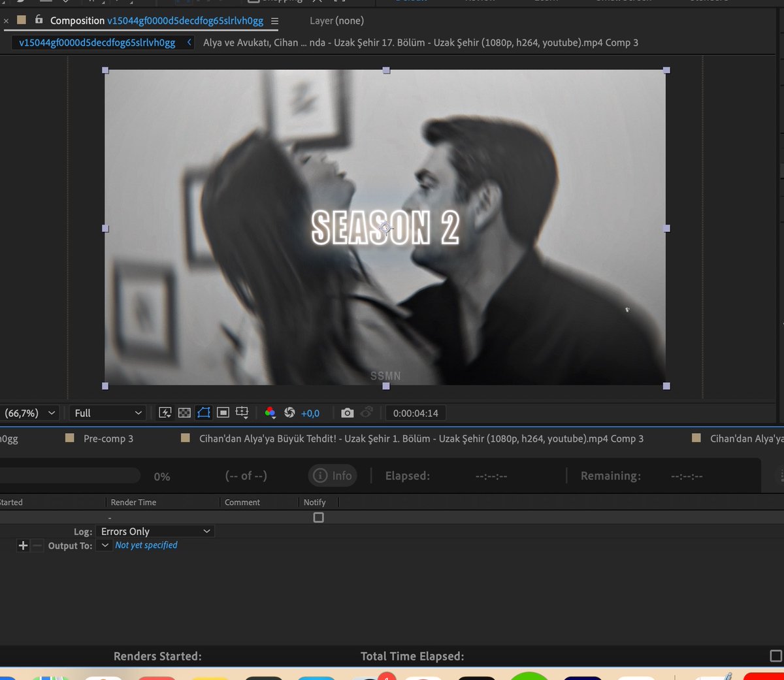Click the right-middle transform handle
The width and height of the screenshot is (784, 680).
666,229
